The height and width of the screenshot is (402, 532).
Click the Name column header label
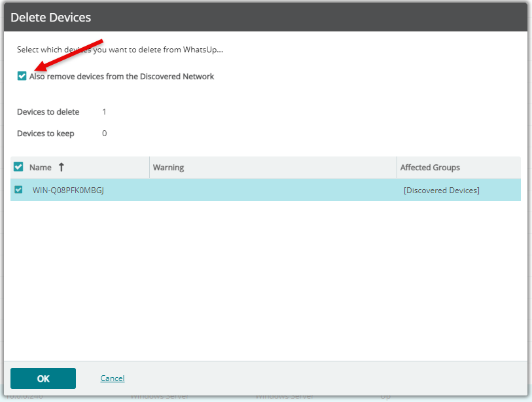click(x=41, y=168)
